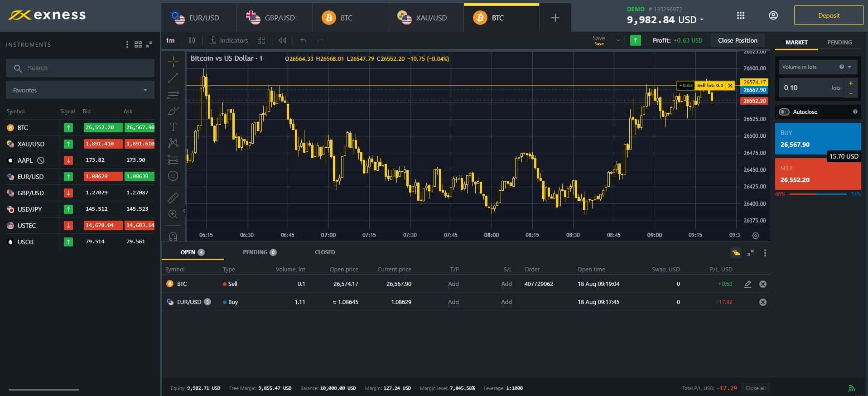The image size is (868, 396).
Task: Open the apps grid menu icon
Action: [x=741, y=15]
